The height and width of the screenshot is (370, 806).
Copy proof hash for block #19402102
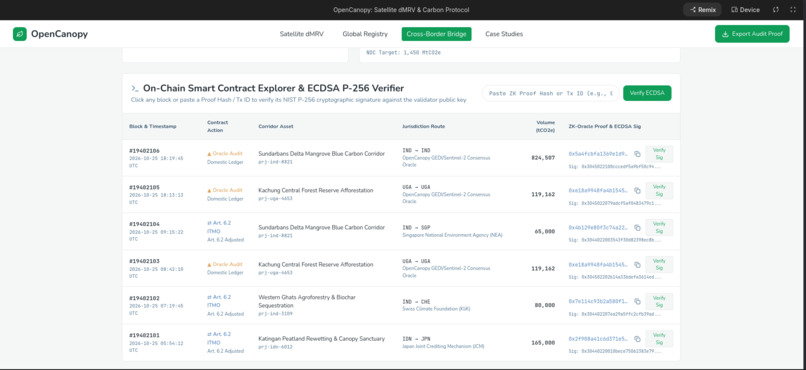pyautogui.click(x=637, y=302)
